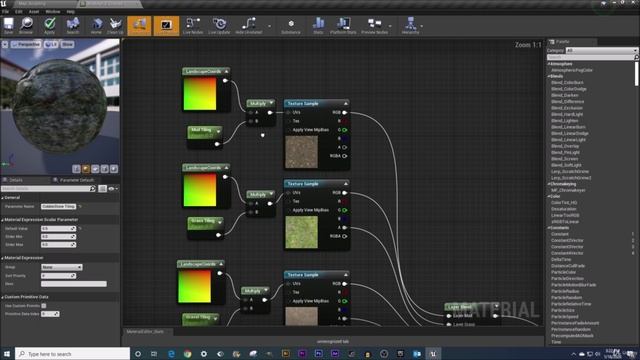Click the Perspective viewport button

pos(26,44)
